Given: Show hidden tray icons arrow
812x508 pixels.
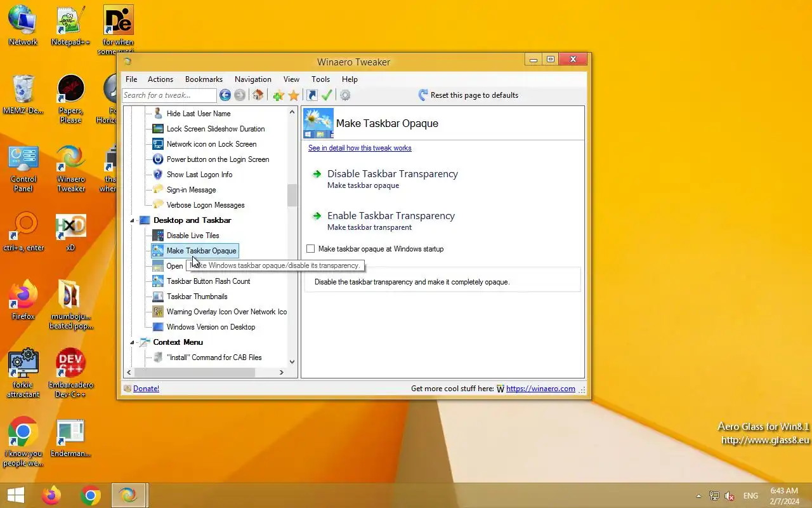Looking at the screenshot, I should [x=698, y=496].
